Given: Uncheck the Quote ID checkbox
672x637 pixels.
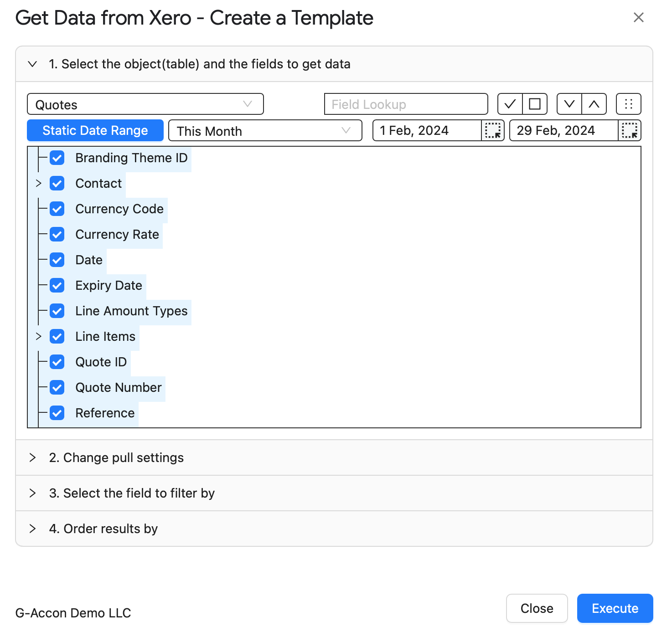Looking at the screenshot, I should [57, 362].
